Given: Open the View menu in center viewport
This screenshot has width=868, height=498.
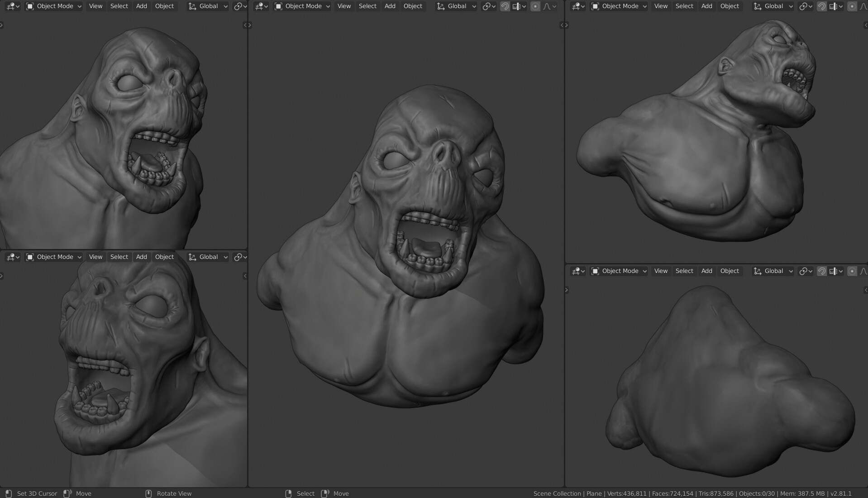Looking at the screenshot, I should [x=343, y=6].
